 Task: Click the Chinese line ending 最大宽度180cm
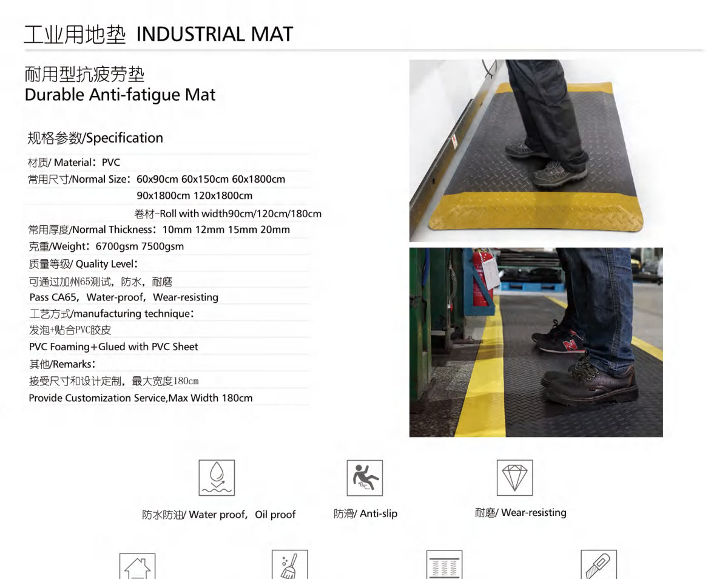pos(113,381)
